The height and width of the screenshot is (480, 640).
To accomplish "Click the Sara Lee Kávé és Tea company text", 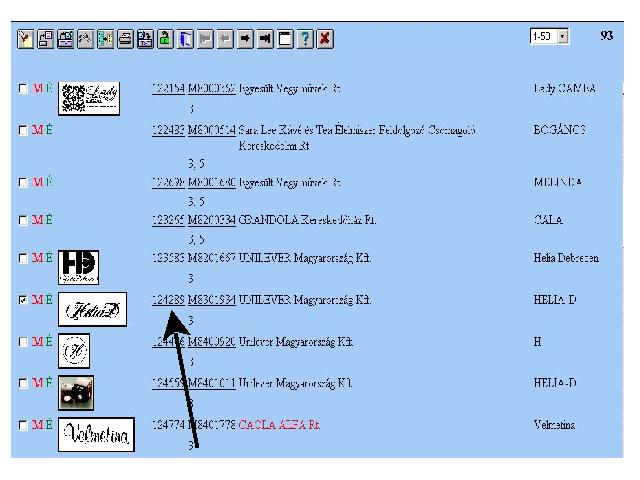I will [357, 138].
